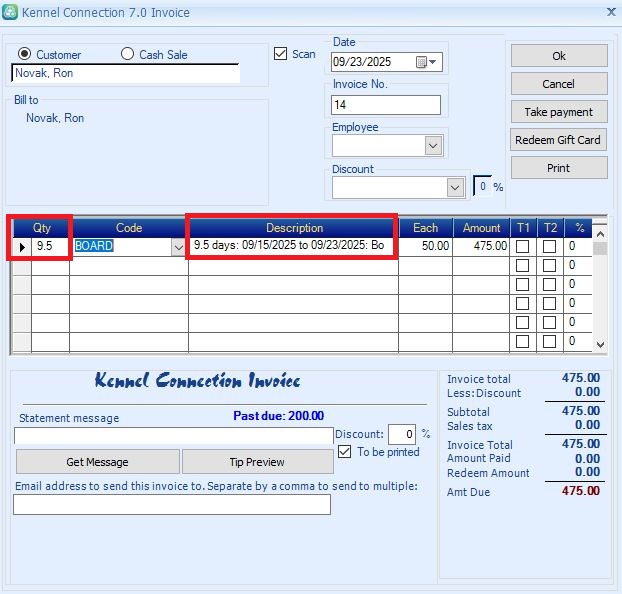Screen dimensions: 622x594
Task: Click the Past due: 200.00 text
Action: pyautogui.click(x=278, y=416)
